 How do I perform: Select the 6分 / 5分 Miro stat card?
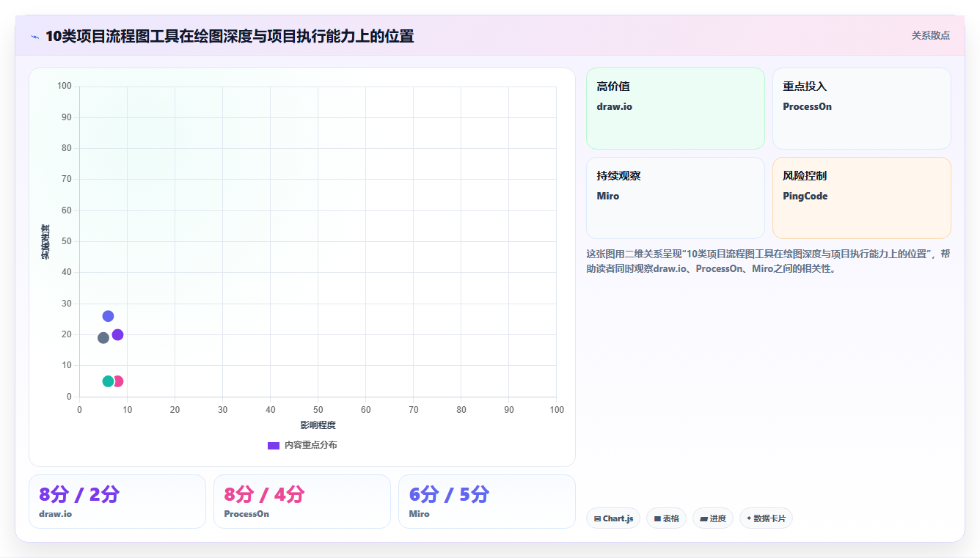[x=487, y=502]
